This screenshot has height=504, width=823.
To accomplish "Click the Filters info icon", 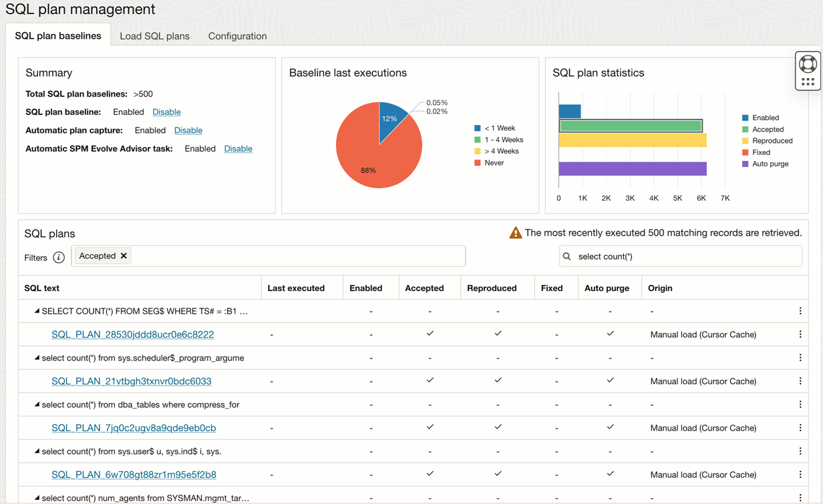I will 59,258.
